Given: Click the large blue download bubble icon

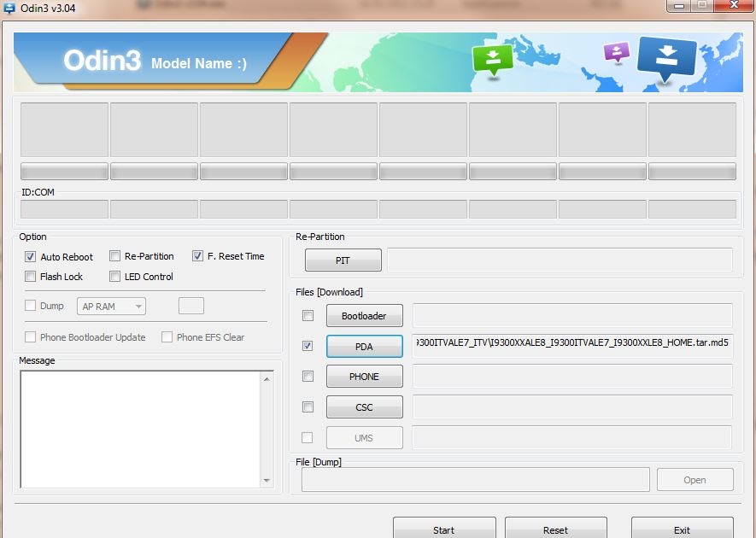Looking at the screenshot, I should pos(666,59).
